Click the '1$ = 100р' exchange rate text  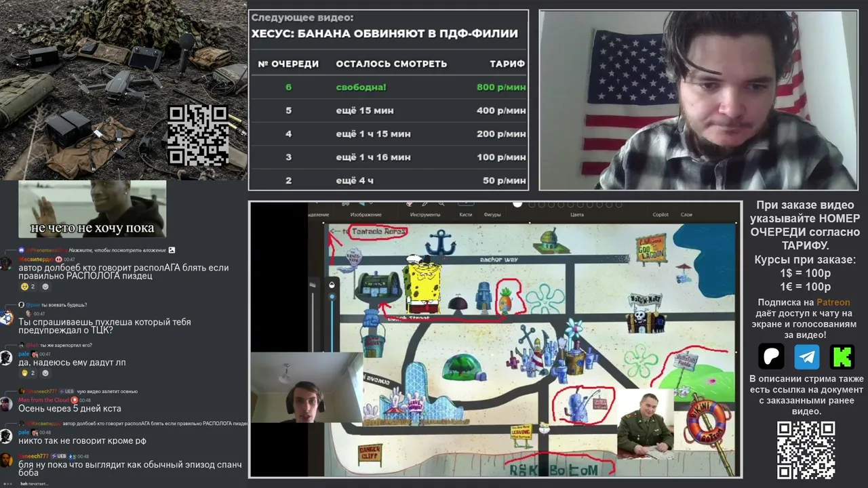coord(806,273)
